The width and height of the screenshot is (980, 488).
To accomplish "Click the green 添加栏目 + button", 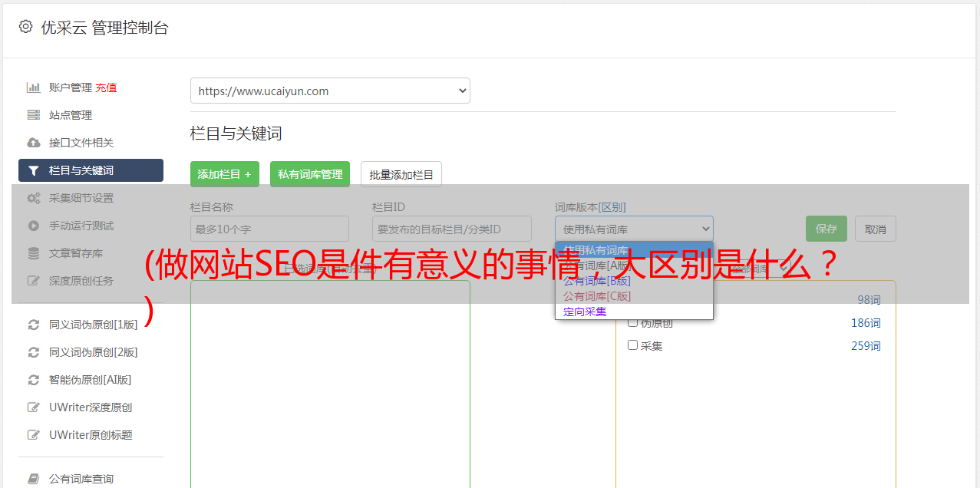I will tap(225, 174).
